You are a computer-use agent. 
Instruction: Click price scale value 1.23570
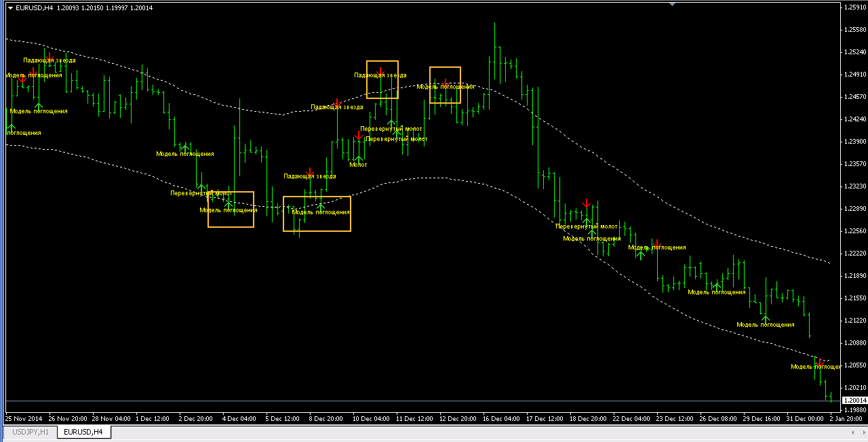click(x=856, y=163)
